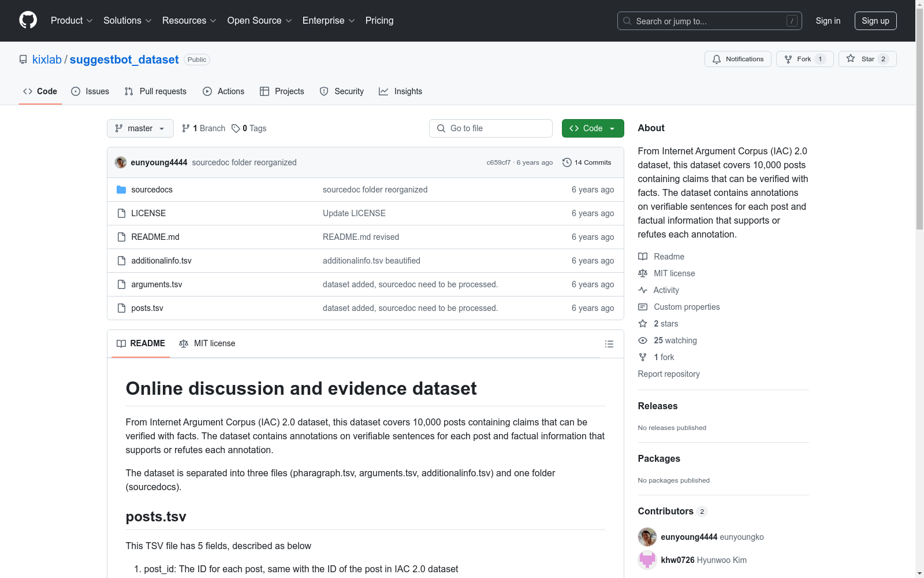The height and width of the screenshot is (578, 924).
Task: Open commit hash c659cf7
Action: pyautogui.click(x=498, y=162)
